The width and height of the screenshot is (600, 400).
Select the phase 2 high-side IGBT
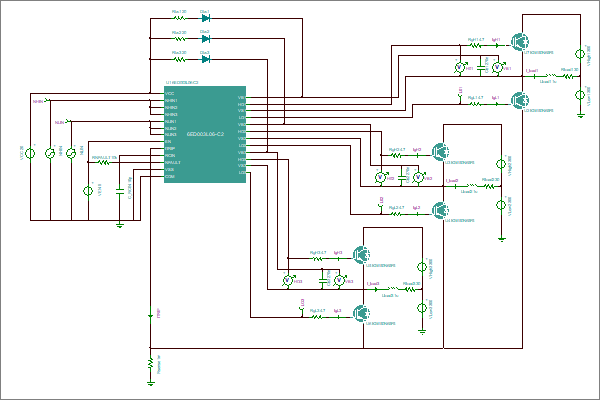[x=440, y=152]
